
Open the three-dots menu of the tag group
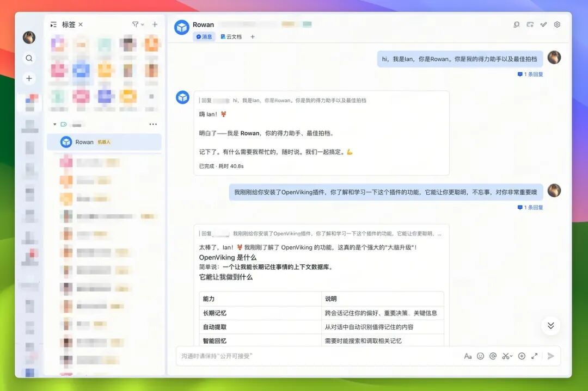coord(153,125)
